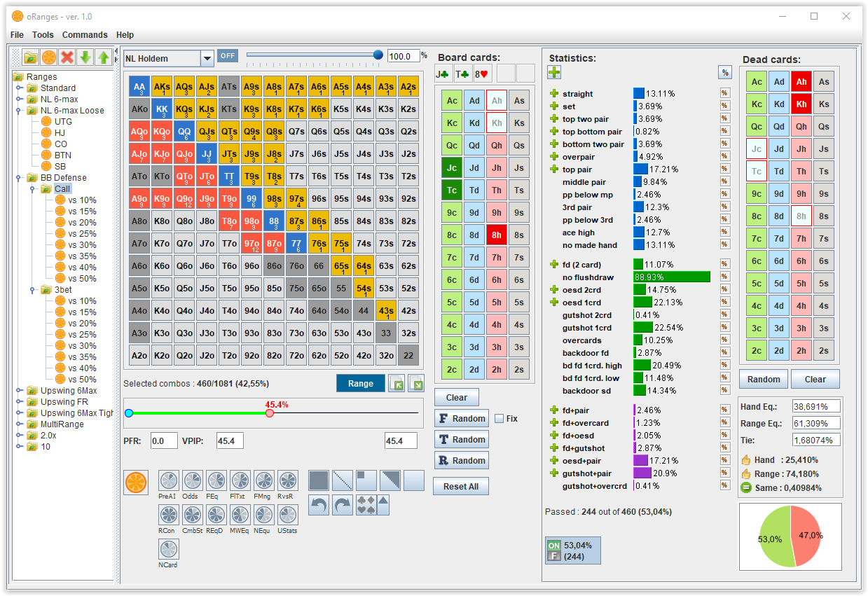
Task: Open the Odds calculation tool
Action: [193, 480]
